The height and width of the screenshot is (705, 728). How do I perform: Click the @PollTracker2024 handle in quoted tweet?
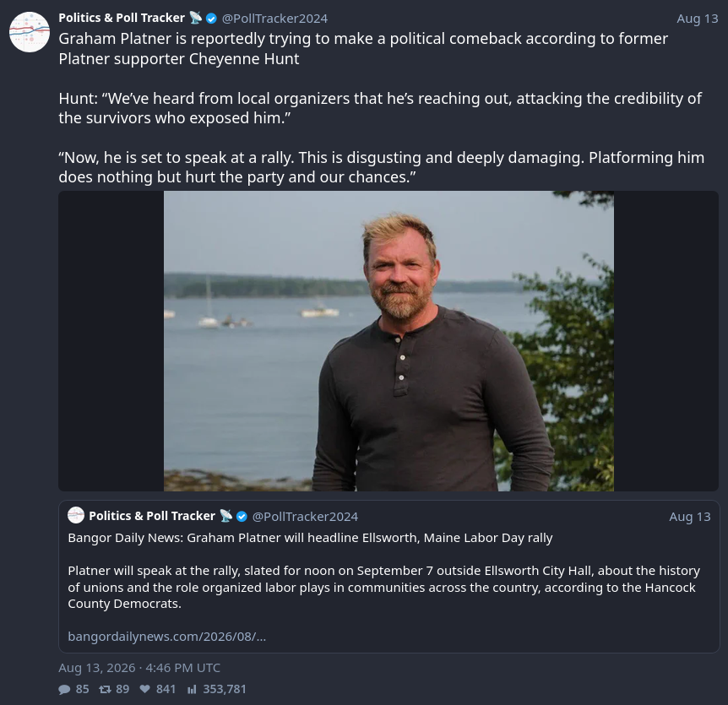pos(305,517)
